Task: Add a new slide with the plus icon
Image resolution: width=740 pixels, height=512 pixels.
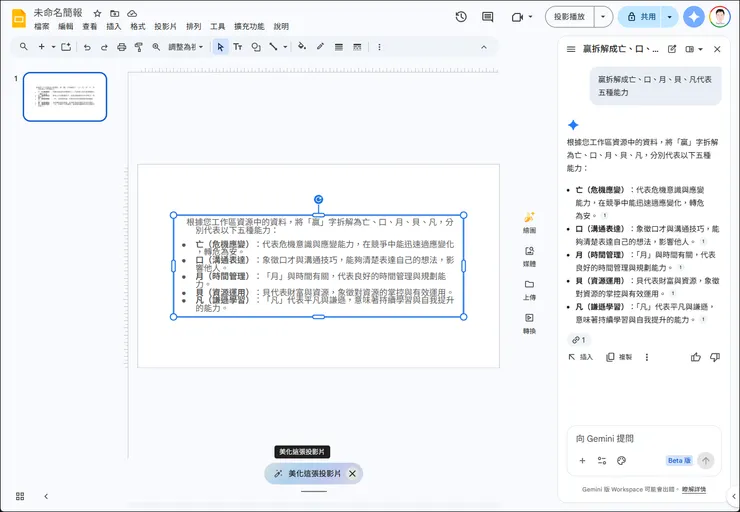Action: (42, 47)
